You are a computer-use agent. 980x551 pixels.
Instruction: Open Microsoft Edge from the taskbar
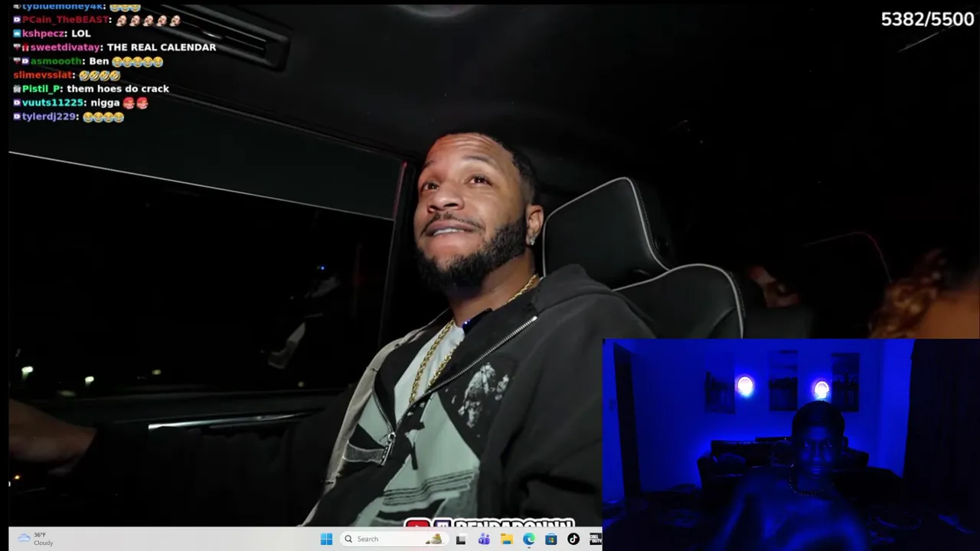coord(528,540)
